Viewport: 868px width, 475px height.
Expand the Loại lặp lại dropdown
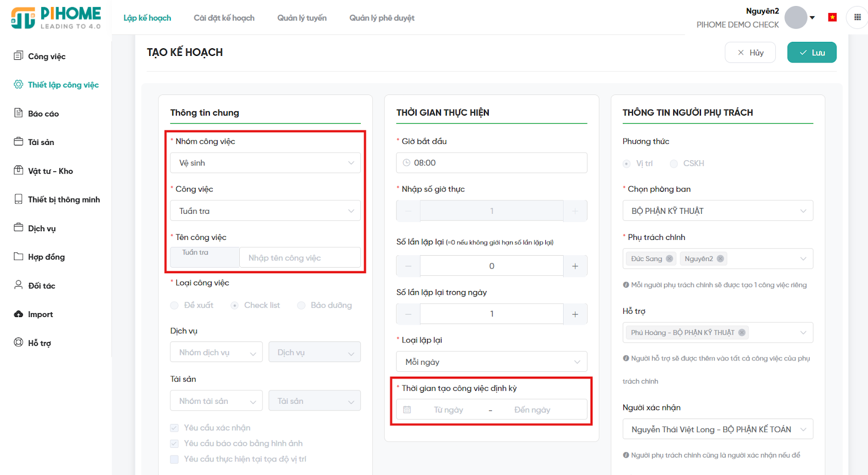[x=492, y=362]
